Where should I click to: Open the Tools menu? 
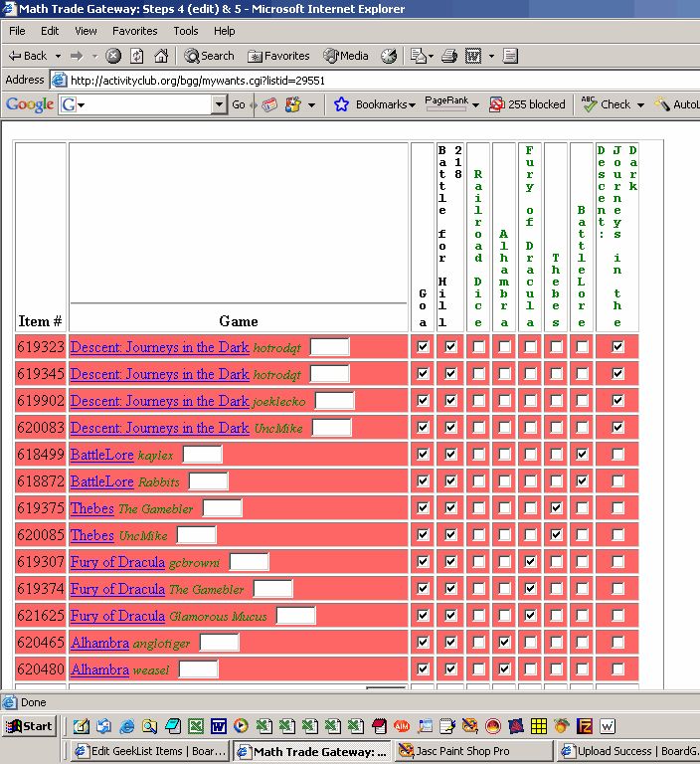coord(186,31)
